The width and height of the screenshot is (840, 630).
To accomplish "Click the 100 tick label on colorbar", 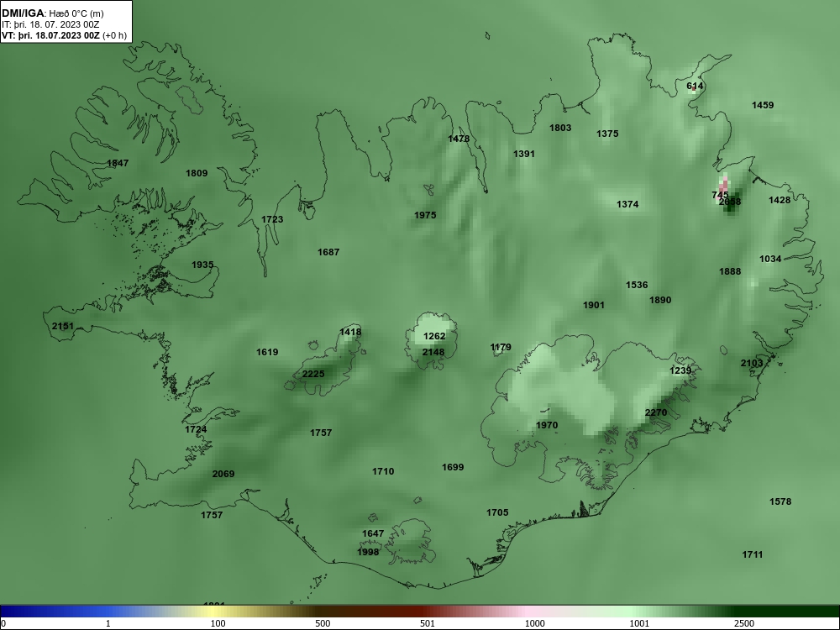I will [x=218, y=623].
